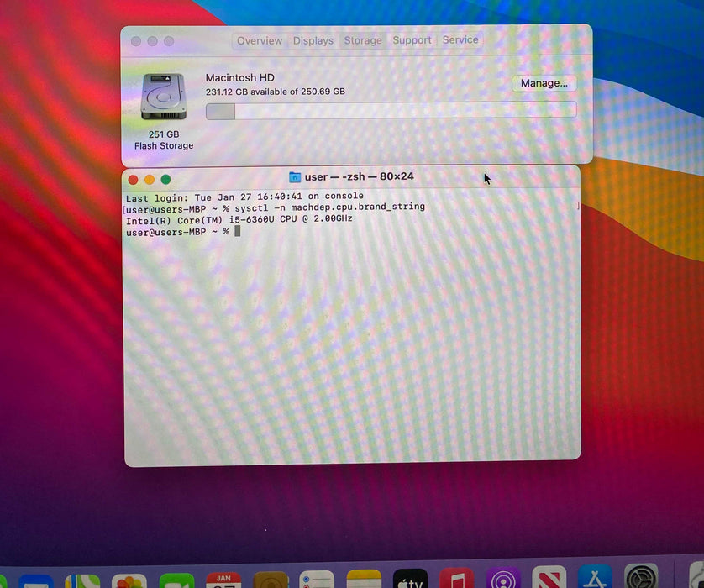Click the "Flash Storage" label
The width and height of the screenshot is (704, 588).
[x=164, y=146]
